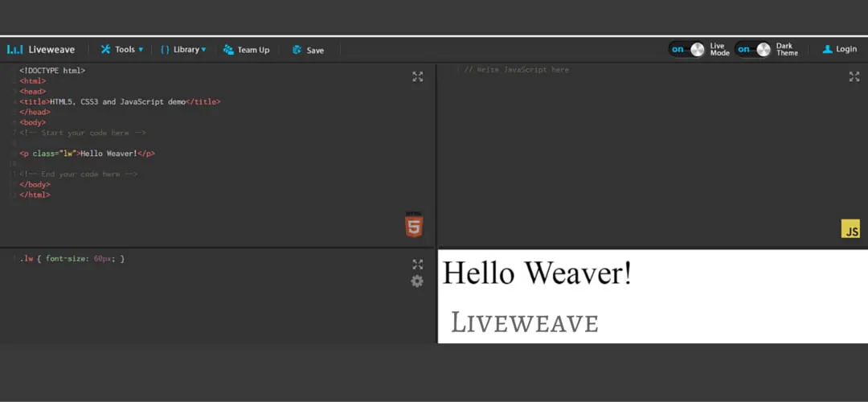Click the Save button
868x402 pixels.
pyautogui.click(x=308, y=50)
